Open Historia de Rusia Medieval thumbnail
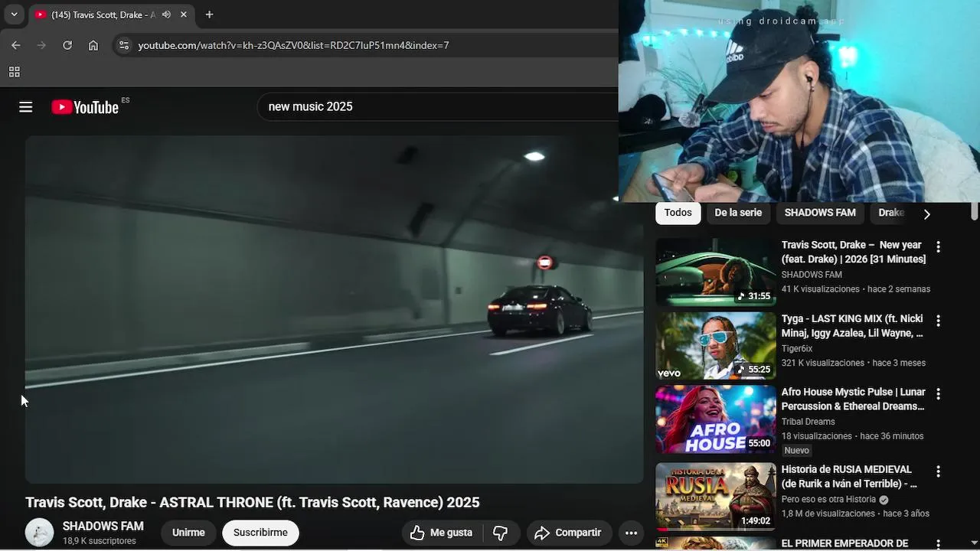Viewport: 980px width, 551px height. 716,497
